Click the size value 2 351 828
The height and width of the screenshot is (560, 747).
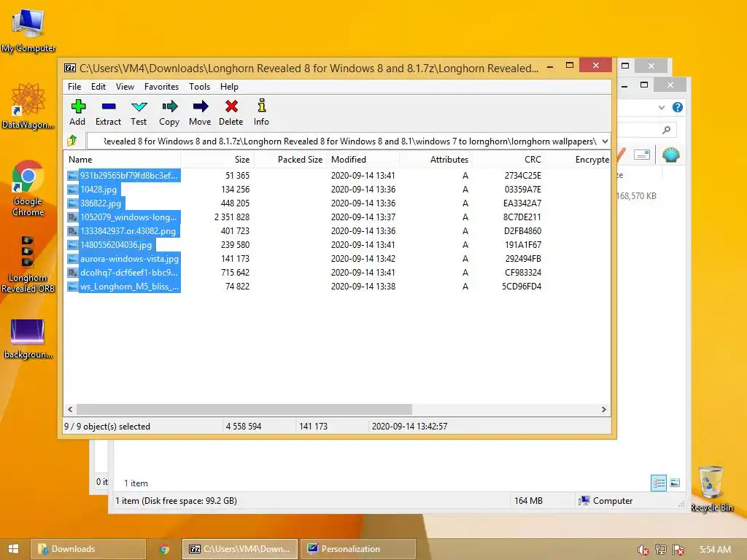point(232,217)
